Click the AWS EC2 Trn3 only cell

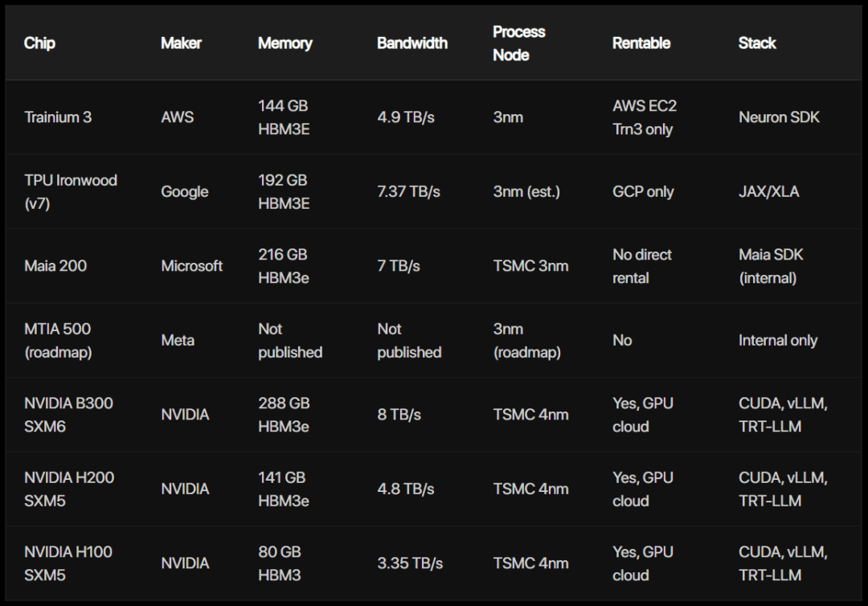645,117
